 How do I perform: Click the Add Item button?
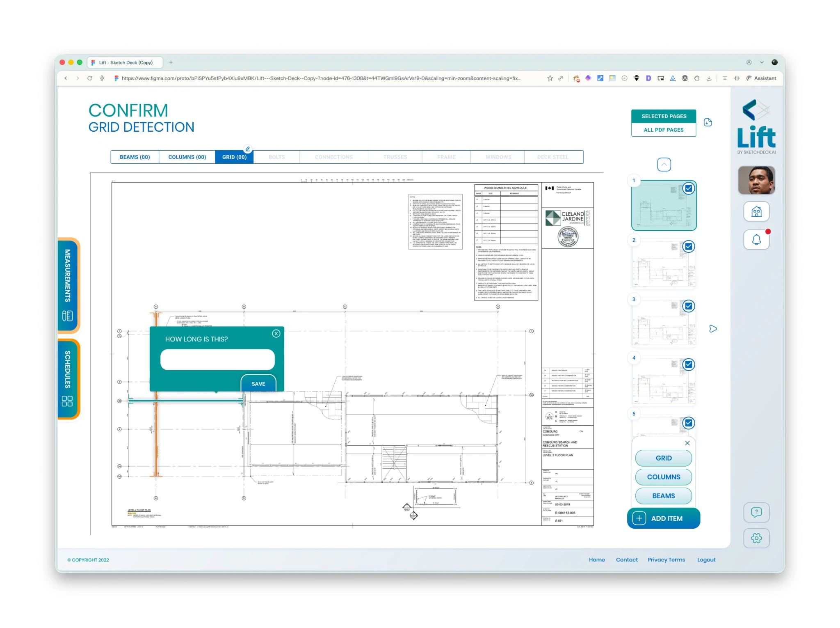663,518
